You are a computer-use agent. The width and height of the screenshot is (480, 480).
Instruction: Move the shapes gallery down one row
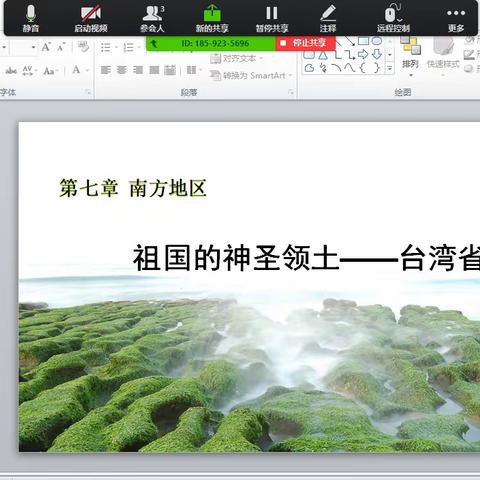[x=390, y=55]
